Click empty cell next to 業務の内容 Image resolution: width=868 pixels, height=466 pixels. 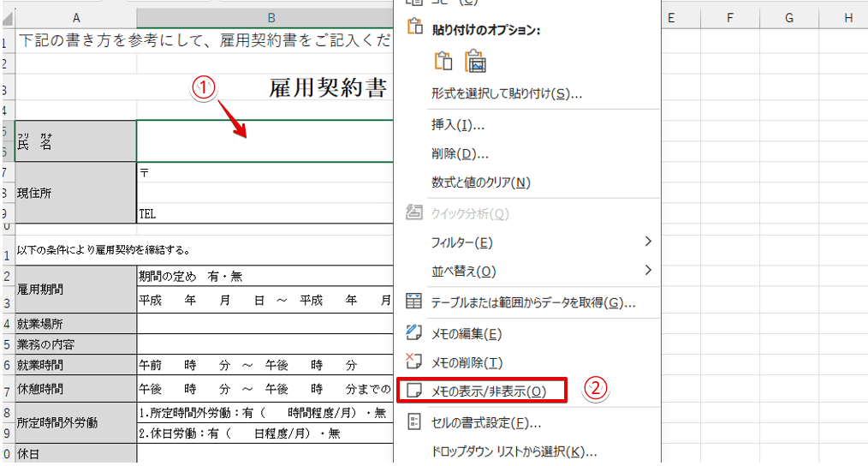click(265, 344)
